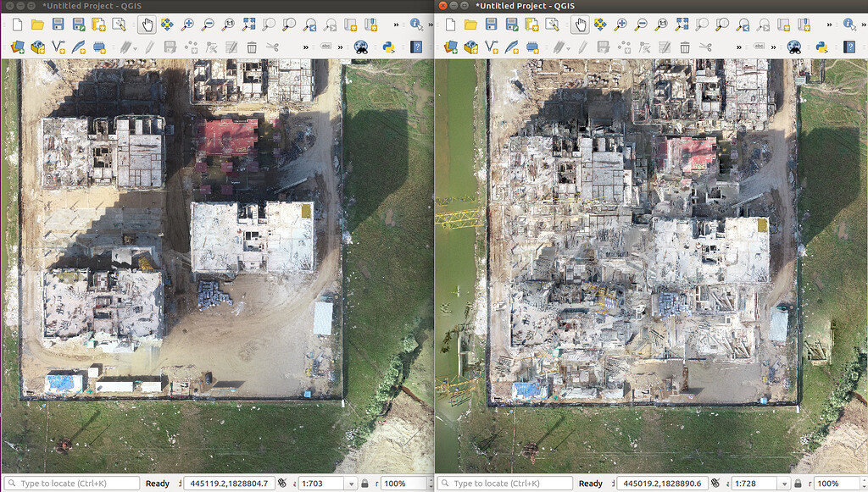This screenshot has height=492, width=868.
Task: Toggle Pan Map hand tool in left window
Action: 147,25
